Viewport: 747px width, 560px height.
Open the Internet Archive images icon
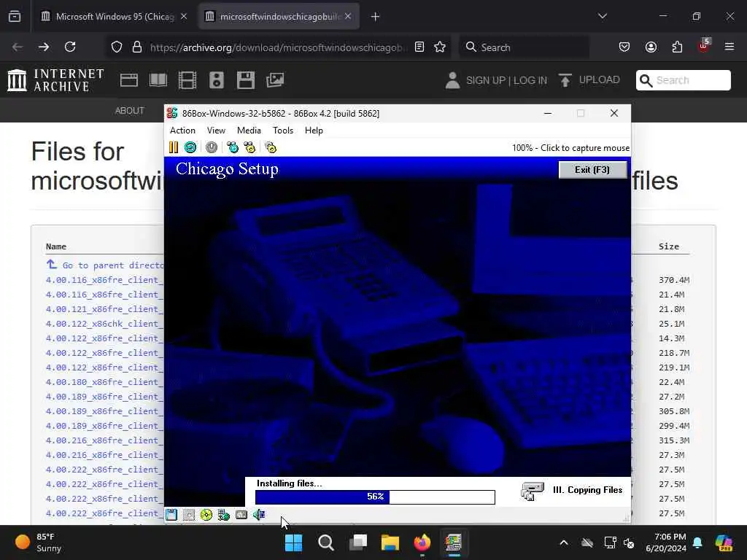(x=275, y=80)
